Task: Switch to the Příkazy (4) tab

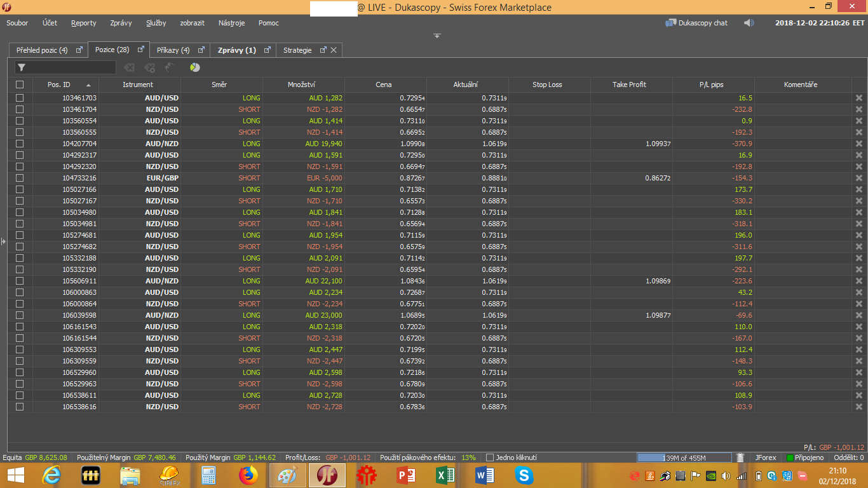Action: tap(173, 50)
